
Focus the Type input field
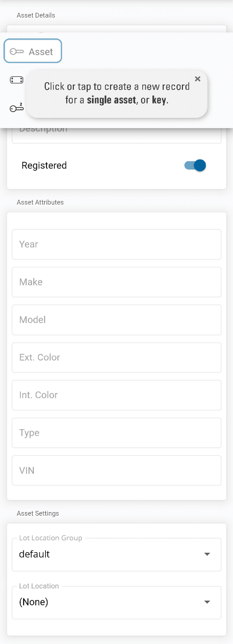(x=116, y=433)
